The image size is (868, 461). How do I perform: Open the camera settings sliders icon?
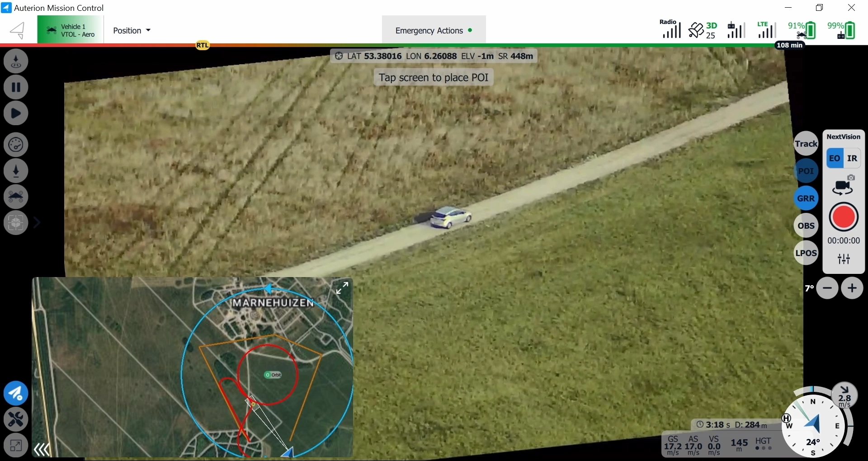click(x=844, y=259)
